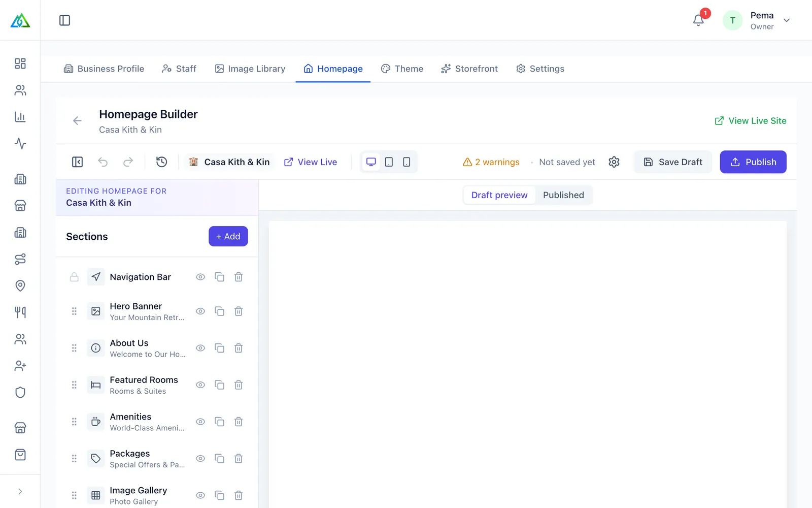Delete the About Us section
Viewport: 812px width, 508px height.
coord(239,348)
